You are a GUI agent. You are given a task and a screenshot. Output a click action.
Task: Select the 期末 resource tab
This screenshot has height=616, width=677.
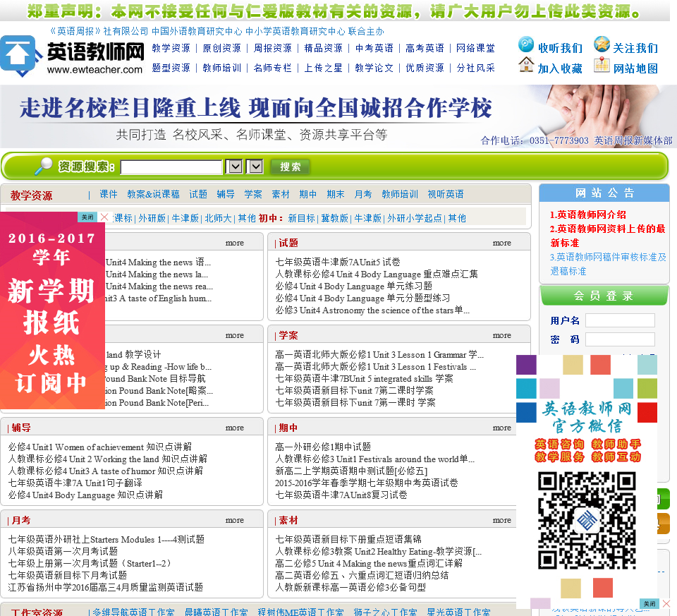pyautogui.click(x=336, y=194)
